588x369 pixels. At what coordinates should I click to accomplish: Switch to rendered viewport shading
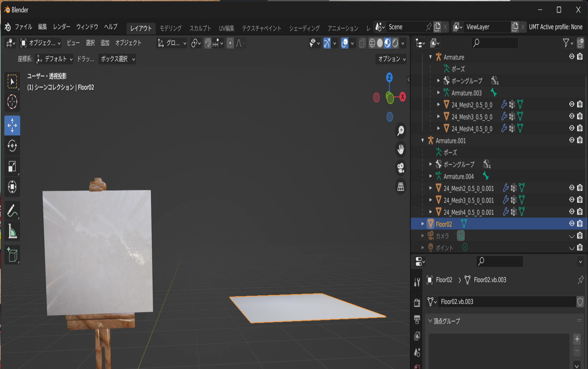395,43
